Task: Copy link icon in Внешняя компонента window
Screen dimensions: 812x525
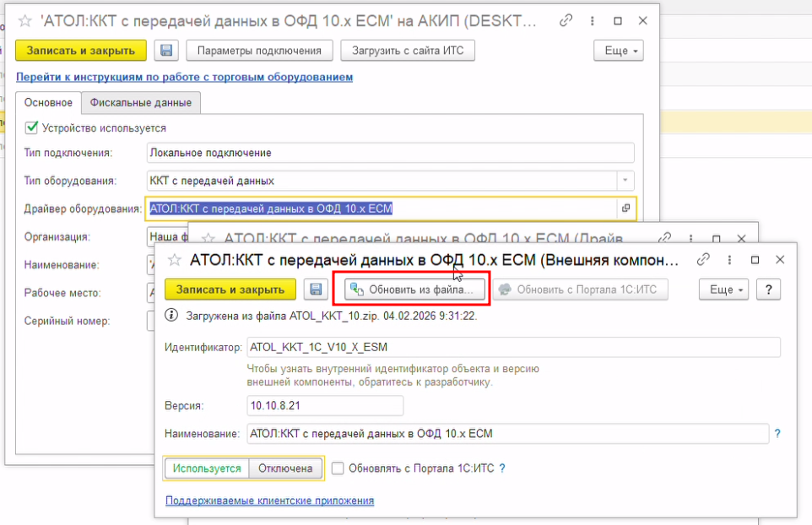Action: point(703,259)
